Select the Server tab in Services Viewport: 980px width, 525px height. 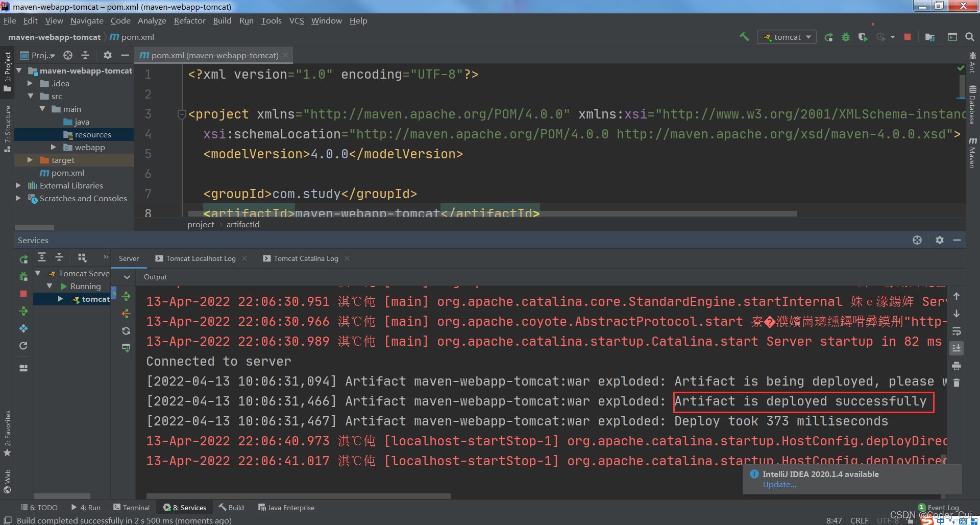point(129,258)
